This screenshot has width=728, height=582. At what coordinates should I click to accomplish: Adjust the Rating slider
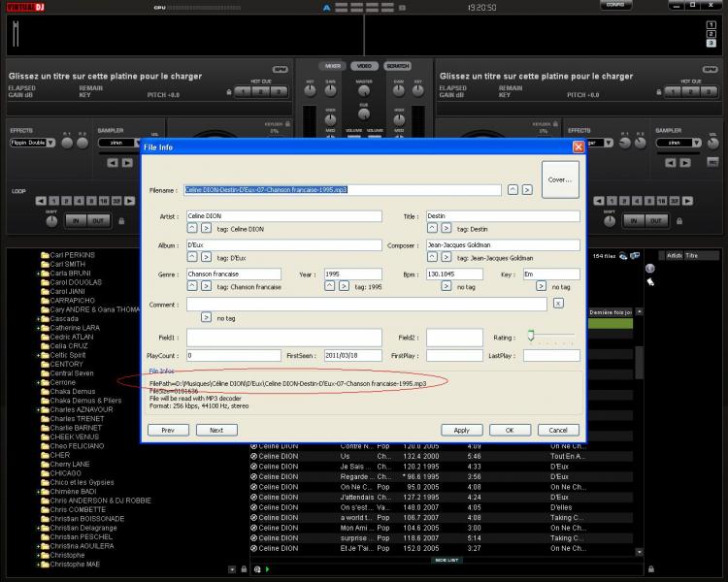[531, 335]
